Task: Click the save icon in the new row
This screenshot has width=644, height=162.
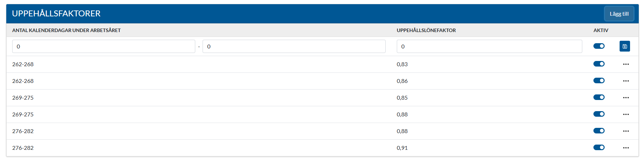Action: (624, 46)
